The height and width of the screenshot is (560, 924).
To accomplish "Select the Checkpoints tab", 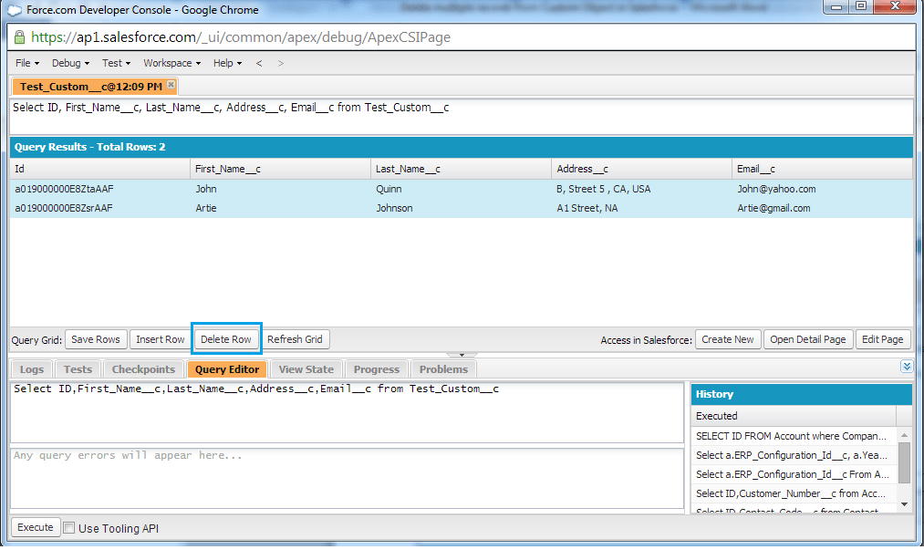I will [x=142, y=368].
